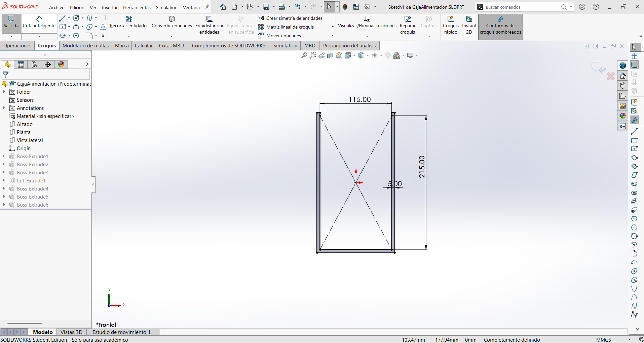The height and width of the screenshot is (343, 644).
Task: Open DisplayManager tab in left panel
Action: 61,65
